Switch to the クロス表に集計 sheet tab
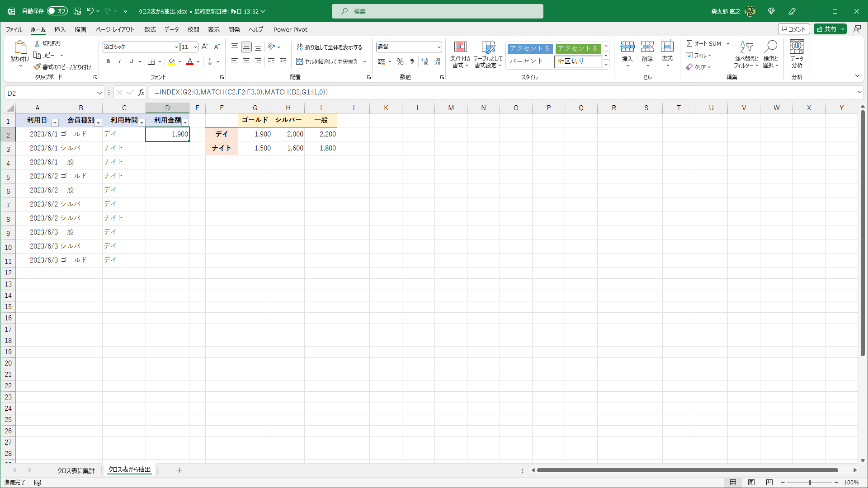The image size is (868, 488). click(x=76, y=470)
